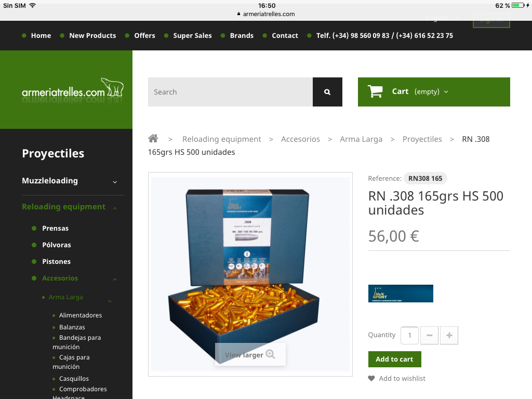The image size is (532, 399).
Task: Increase quantity with the plus button
Action: pyautogui.click(x=449, y=335)
